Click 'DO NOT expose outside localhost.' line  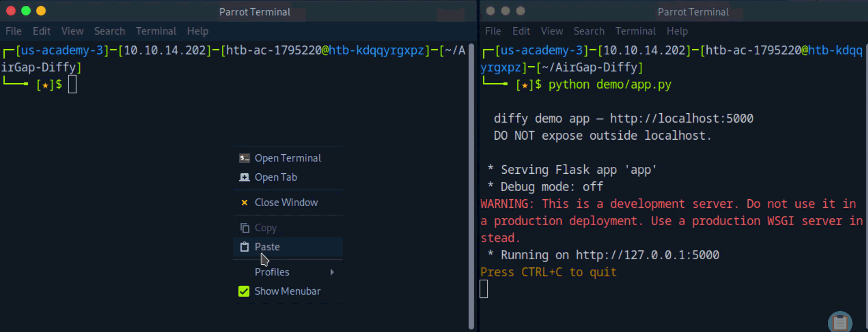click(x=602, y=136)
